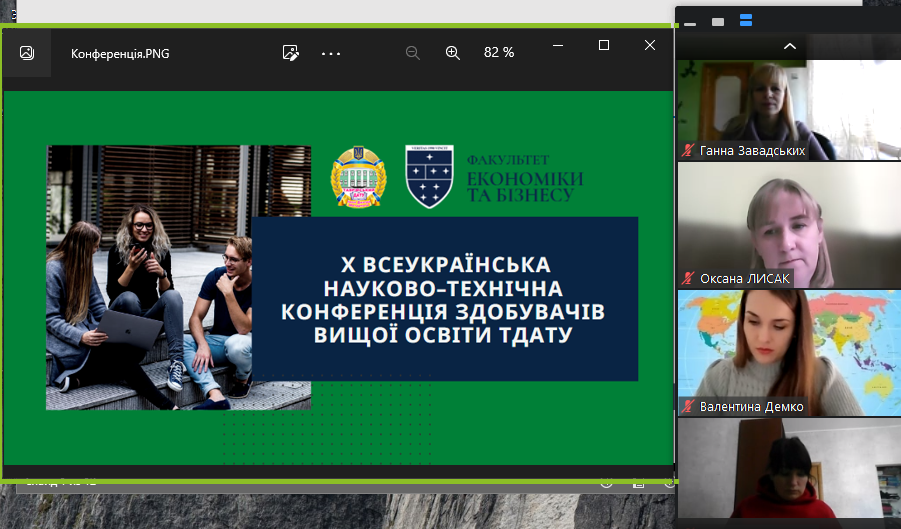Click the blue shield faculty logo on slide
This screenshot has width=901, height=529.
pos(429,176)
